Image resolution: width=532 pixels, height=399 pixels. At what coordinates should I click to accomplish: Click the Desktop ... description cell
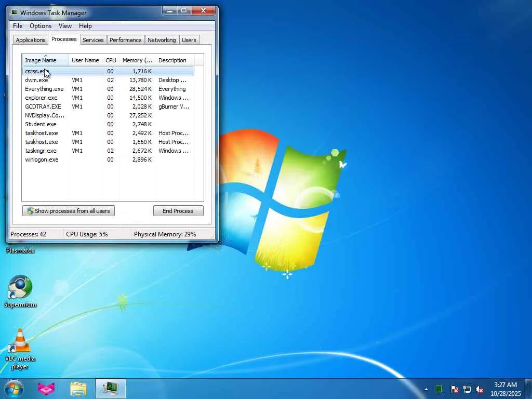pyautogui.click(x=172, y=80)
